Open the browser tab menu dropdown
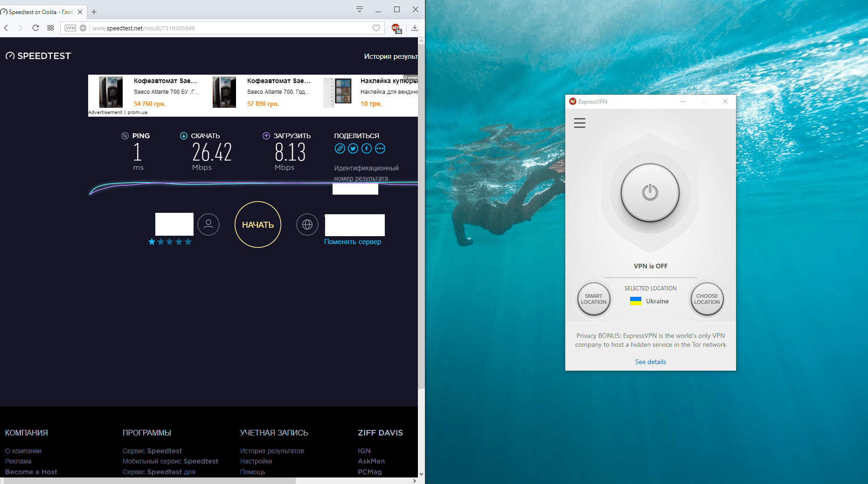 (x=359, y=9)
